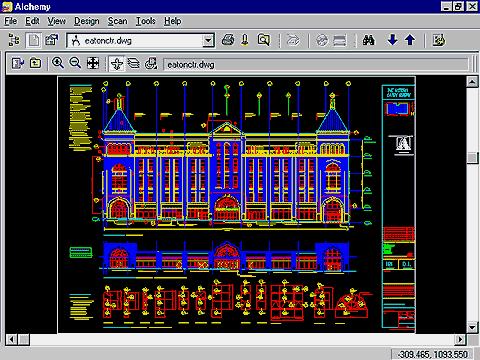This screenshot has width=480, height=360.
Task: Click the horizontal scrollbar right arrow
Action: point(460,340)
